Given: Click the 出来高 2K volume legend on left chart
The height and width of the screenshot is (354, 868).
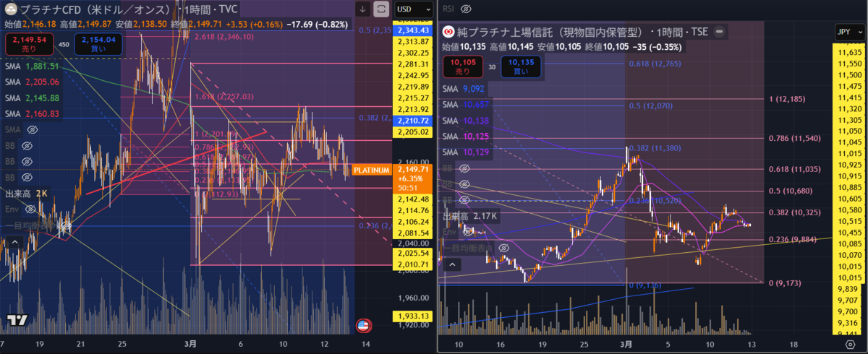Looking at the screenshot, I should pyautogui.click(x=26, y=194).
